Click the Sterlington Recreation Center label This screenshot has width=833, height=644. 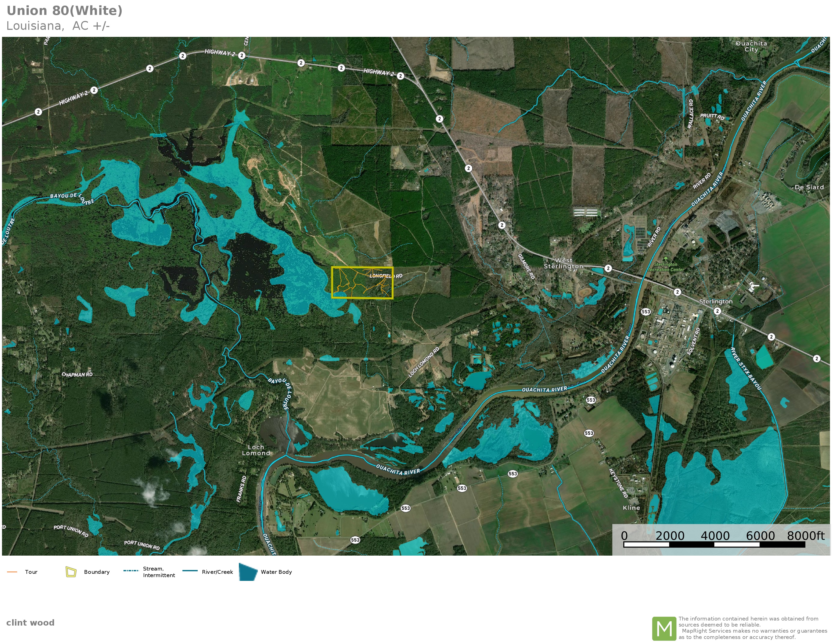pyautogui.click(x=666, y=267)
